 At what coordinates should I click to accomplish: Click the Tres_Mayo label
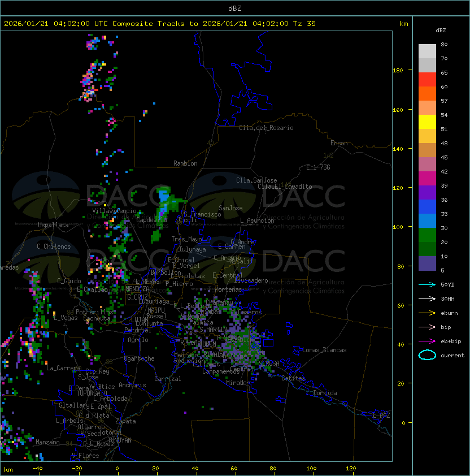186,239
